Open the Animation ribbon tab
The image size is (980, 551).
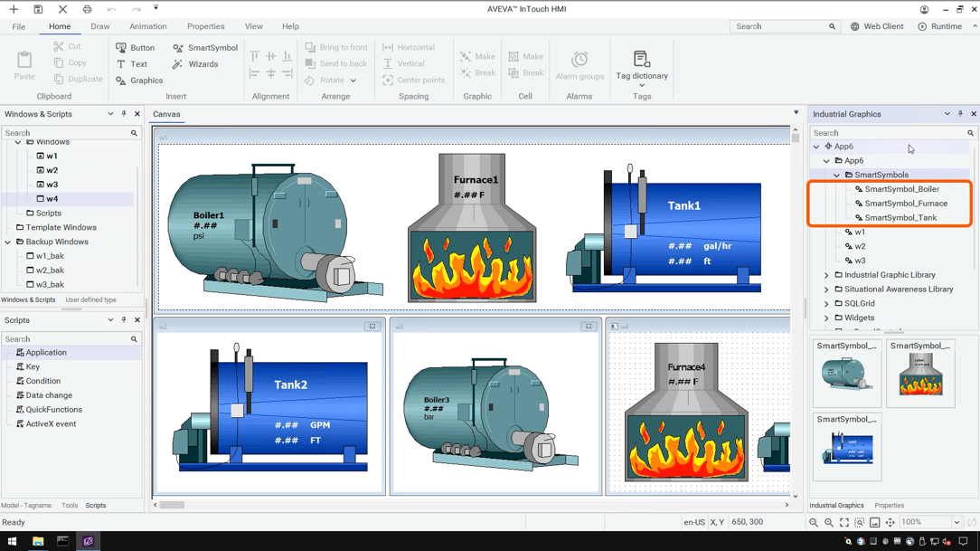coord(148,26)
